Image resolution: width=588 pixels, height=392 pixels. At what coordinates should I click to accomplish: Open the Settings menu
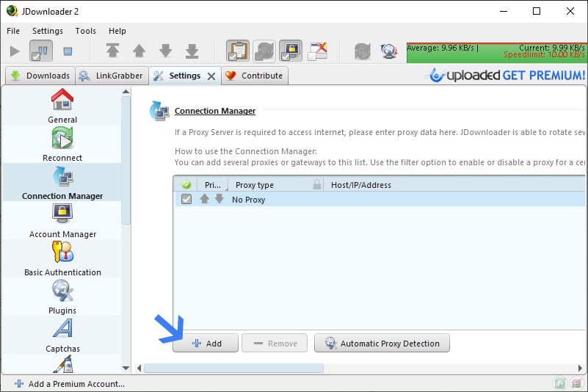coord(47,31)
